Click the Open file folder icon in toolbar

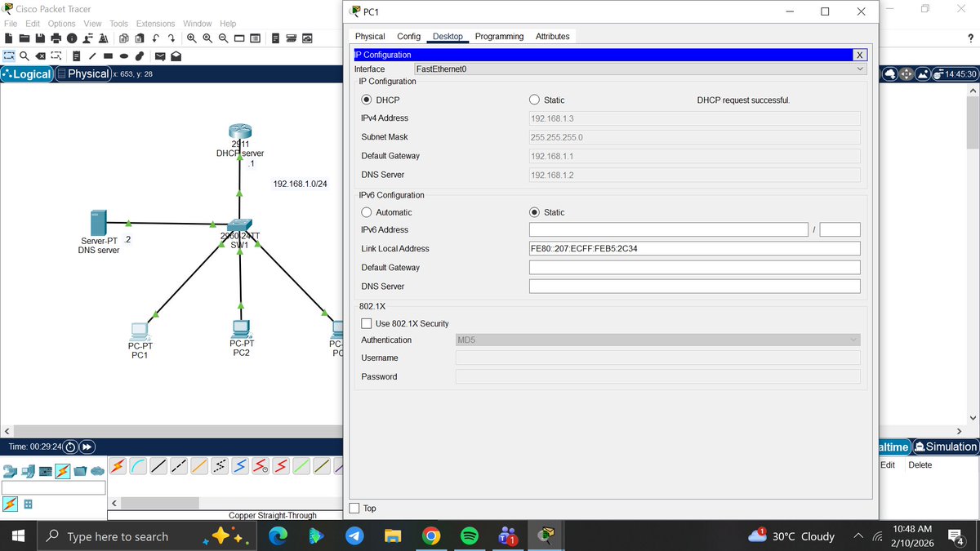pos(25,38)
